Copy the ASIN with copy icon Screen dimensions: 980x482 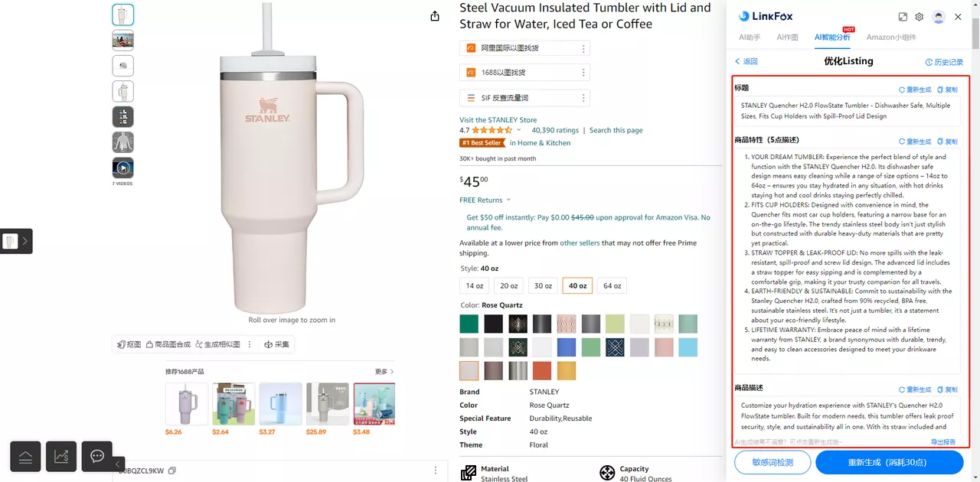point(172,471)
